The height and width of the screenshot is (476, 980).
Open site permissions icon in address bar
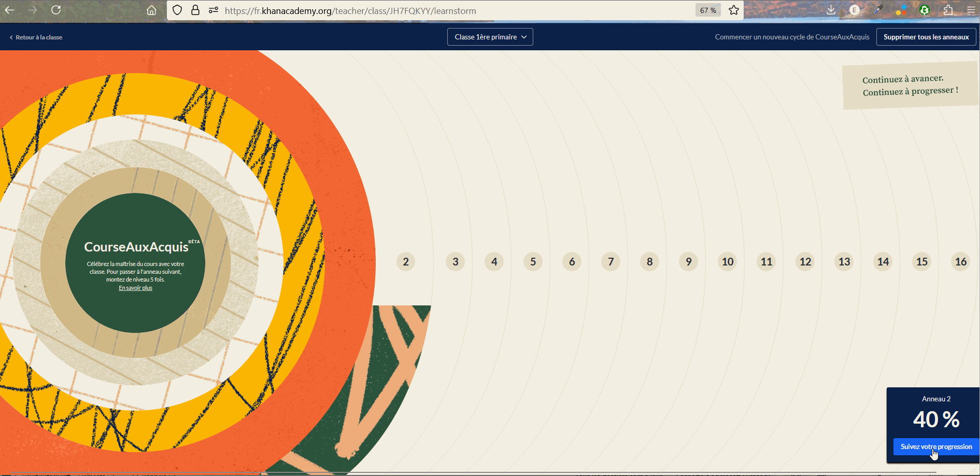coord(213,10)
